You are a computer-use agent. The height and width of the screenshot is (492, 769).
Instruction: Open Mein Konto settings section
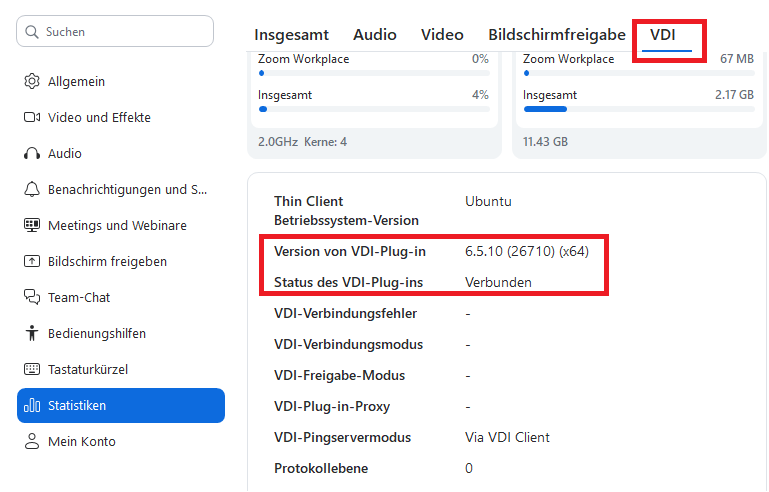tap(82, 441)
